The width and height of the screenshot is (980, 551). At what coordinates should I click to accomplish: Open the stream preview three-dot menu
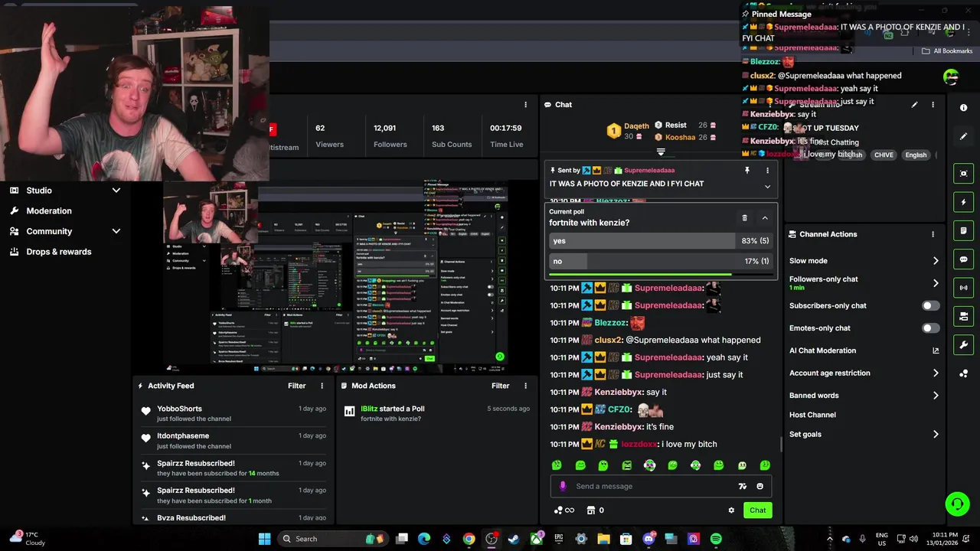[525, 105]
